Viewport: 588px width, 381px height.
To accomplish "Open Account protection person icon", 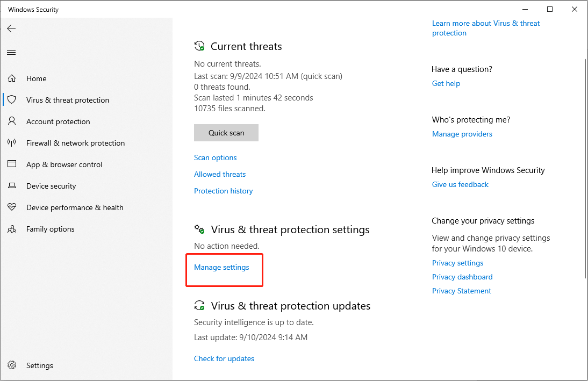I will [x=12, y=121].
